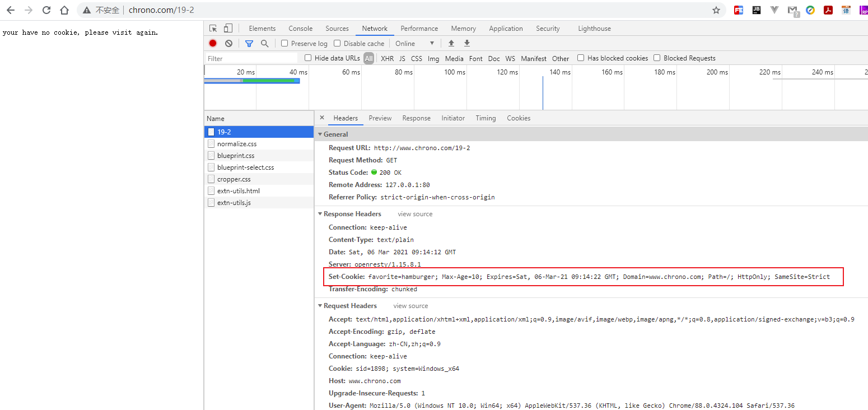Click the import HAR upload arrow
868x410 pixels.
tap(451, 43)
